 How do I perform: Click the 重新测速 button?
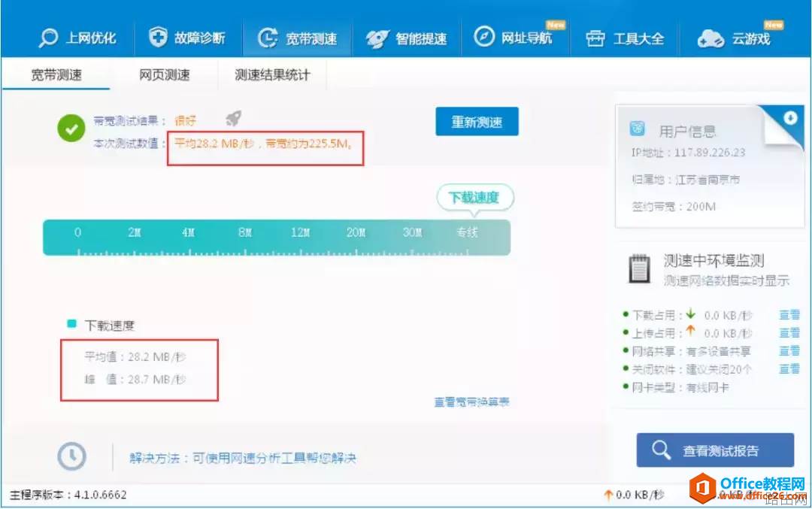click(477, 122)
